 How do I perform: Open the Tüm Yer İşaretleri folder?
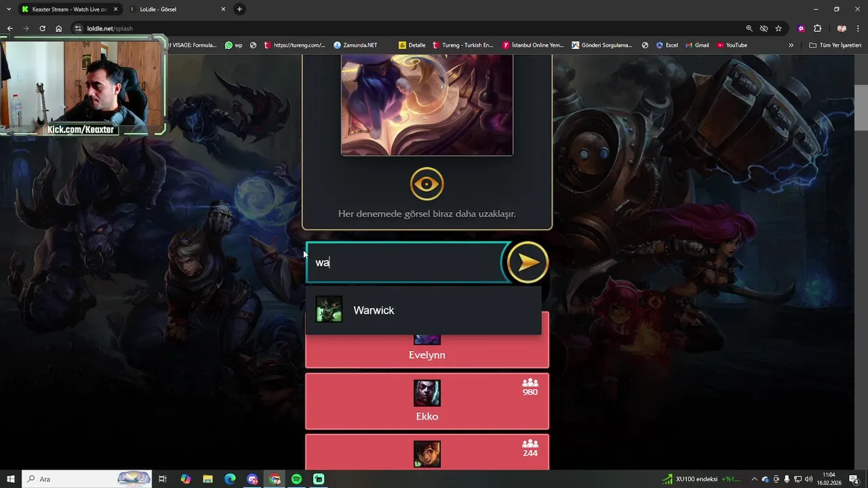835,45
